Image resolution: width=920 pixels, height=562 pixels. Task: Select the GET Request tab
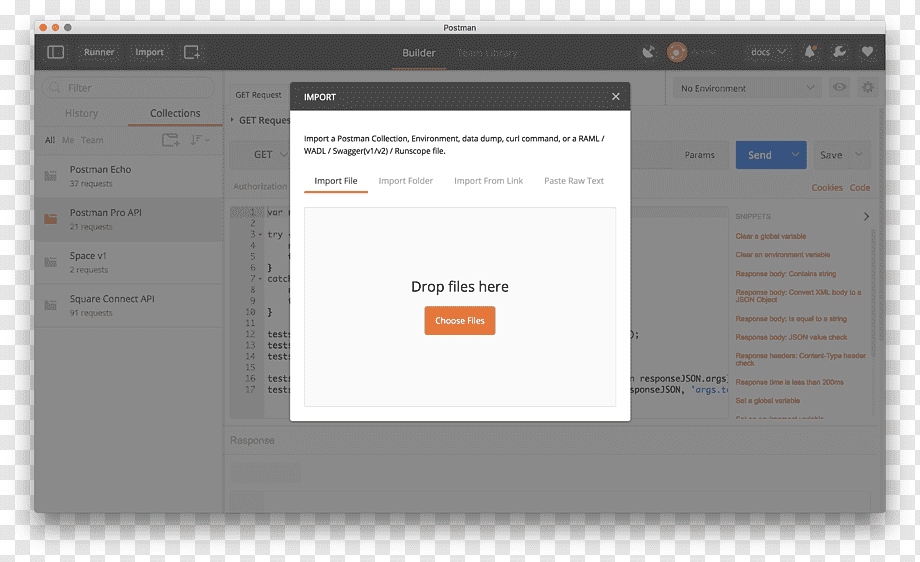[x=259, y=94]
